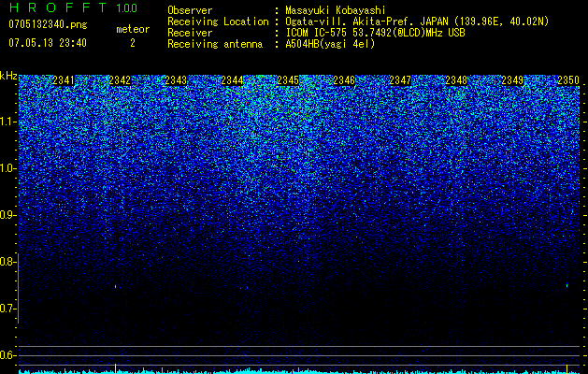Viewport: 588px width, 374px height.
Task: Click the meteor echo blip near 2350
Action: (x=567, y=285)
